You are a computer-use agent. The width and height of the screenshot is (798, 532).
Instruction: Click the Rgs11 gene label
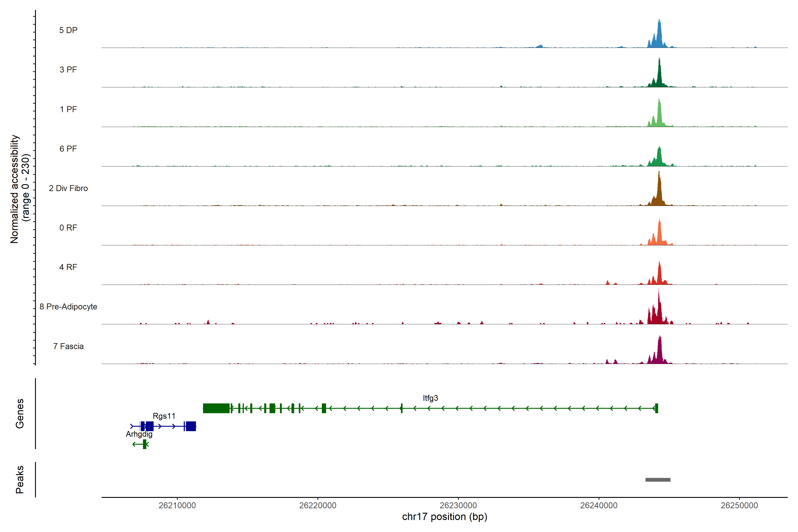164,416
